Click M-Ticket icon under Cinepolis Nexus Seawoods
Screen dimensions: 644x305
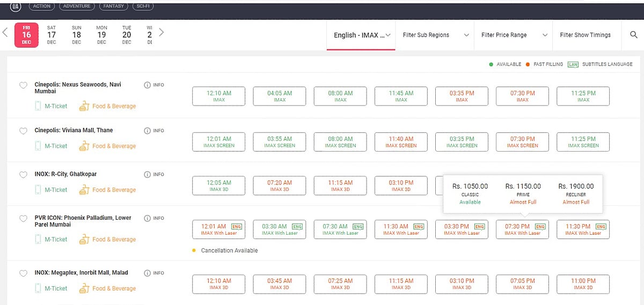38,106
